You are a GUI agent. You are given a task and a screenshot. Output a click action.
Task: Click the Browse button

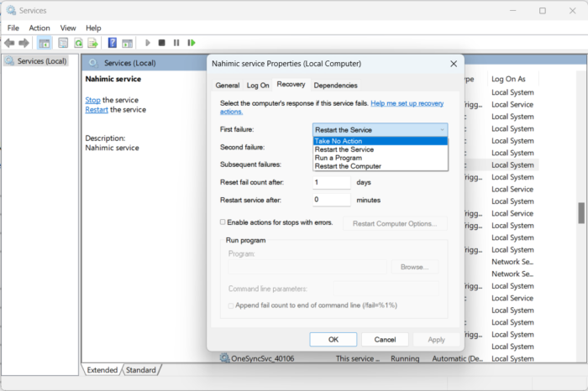[414, 267]
